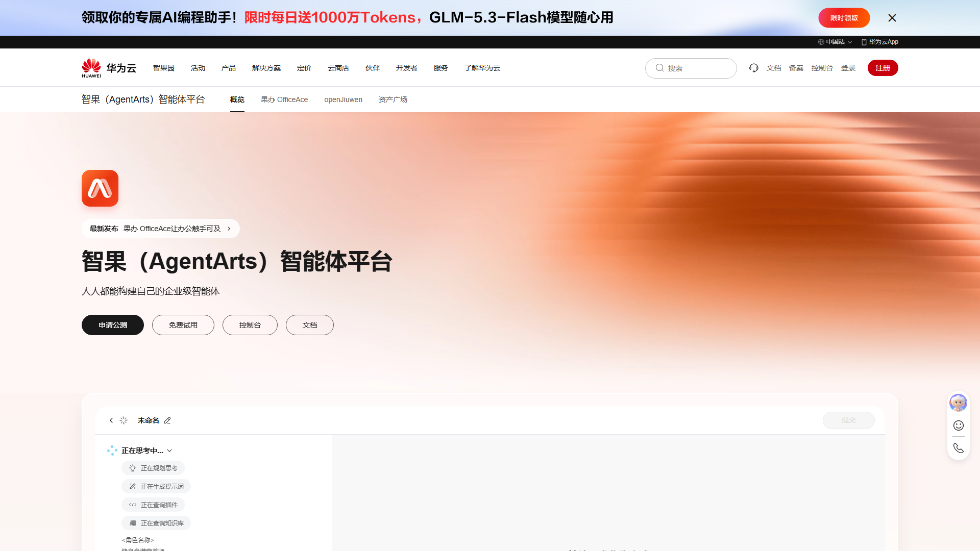
Task: Open the 开发者 menu
Action: pos(407,68)
